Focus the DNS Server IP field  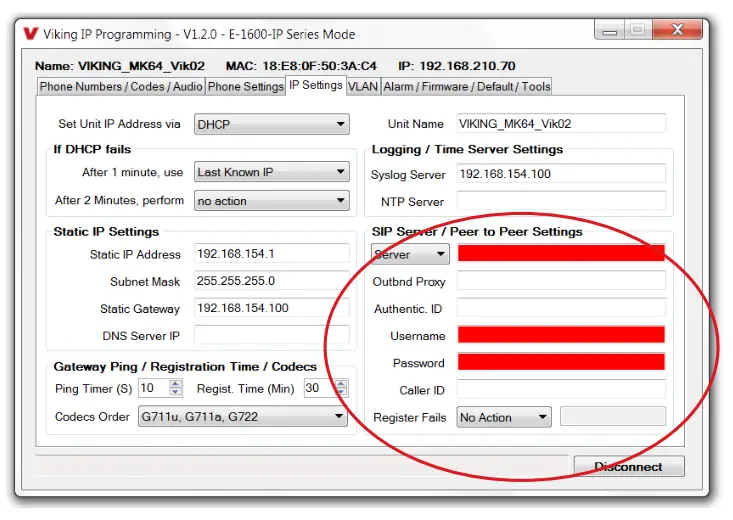(272, 335)
